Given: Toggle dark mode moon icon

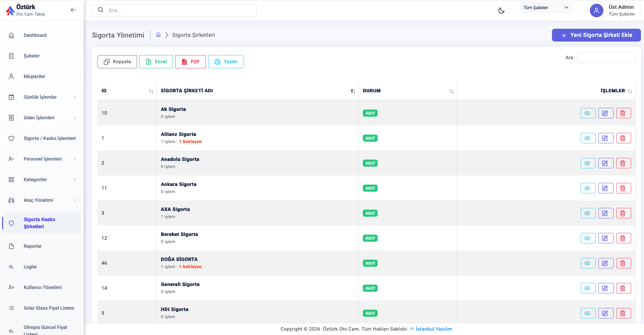Looking at the screenshot, I should pyautogui.click(x=502, y=10).
